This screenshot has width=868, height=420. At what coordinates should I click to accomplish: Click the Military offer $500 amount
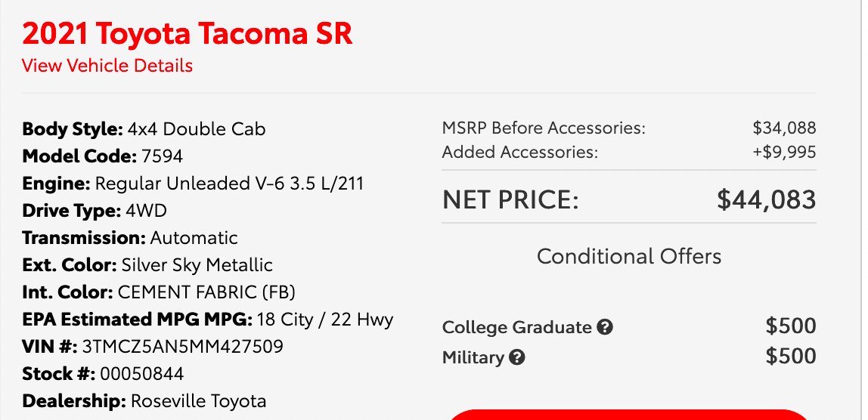(x=791, y=356)
